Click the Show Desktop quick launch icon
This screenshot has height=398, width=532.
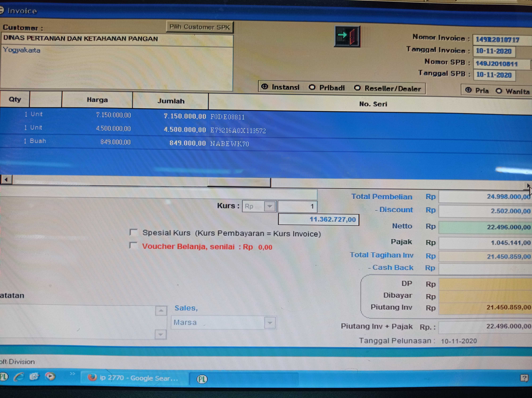coord(34,376)
